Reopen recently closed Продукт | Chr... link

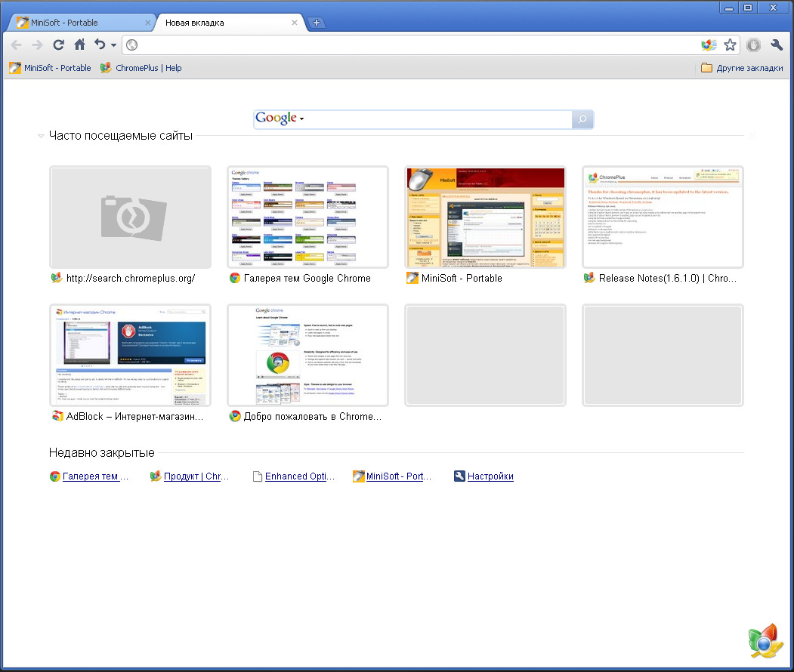tap(196, 476)
